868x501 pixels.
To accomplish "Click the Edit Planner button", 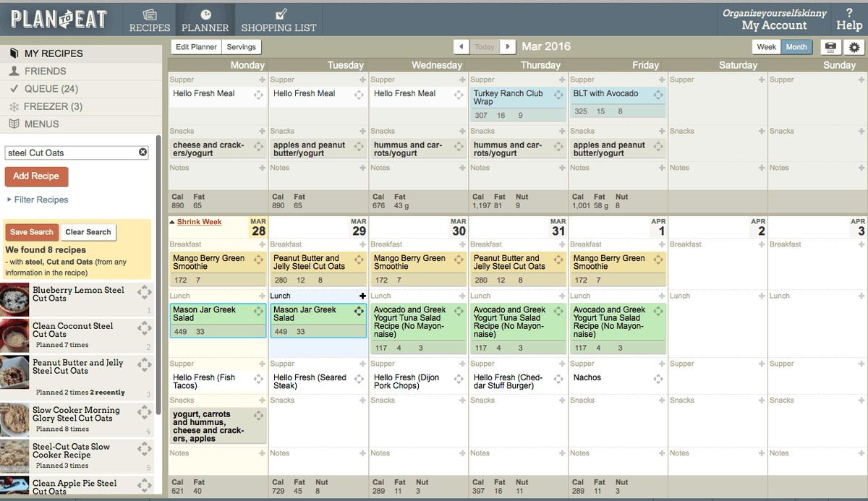I will pos(196,47).
